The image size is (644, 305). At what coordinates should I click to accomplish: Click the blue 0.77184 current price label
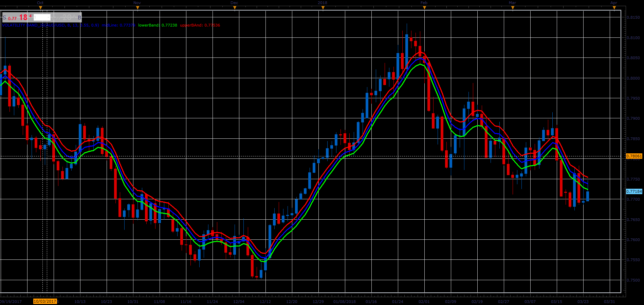(x=634, y=191)
